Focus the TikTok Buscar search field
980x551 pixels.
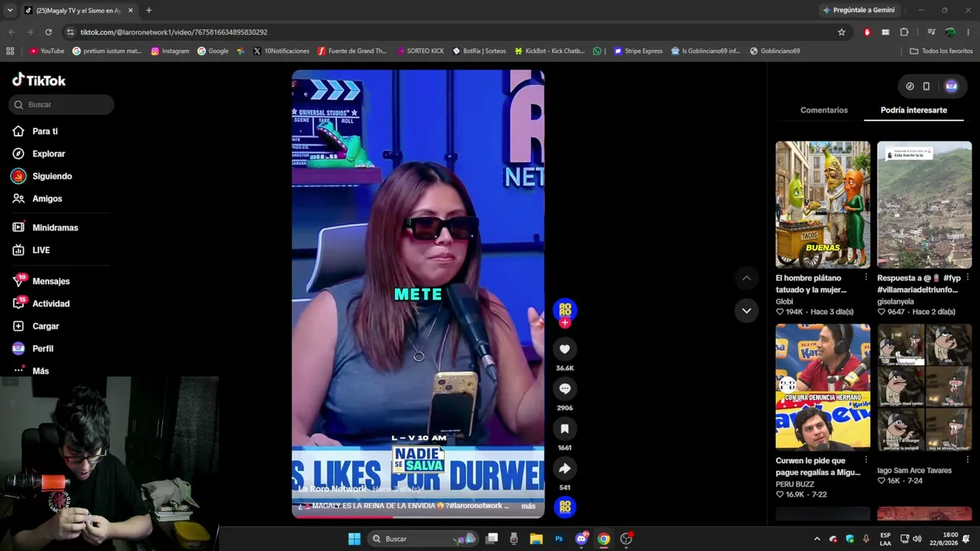click(61, 105)
